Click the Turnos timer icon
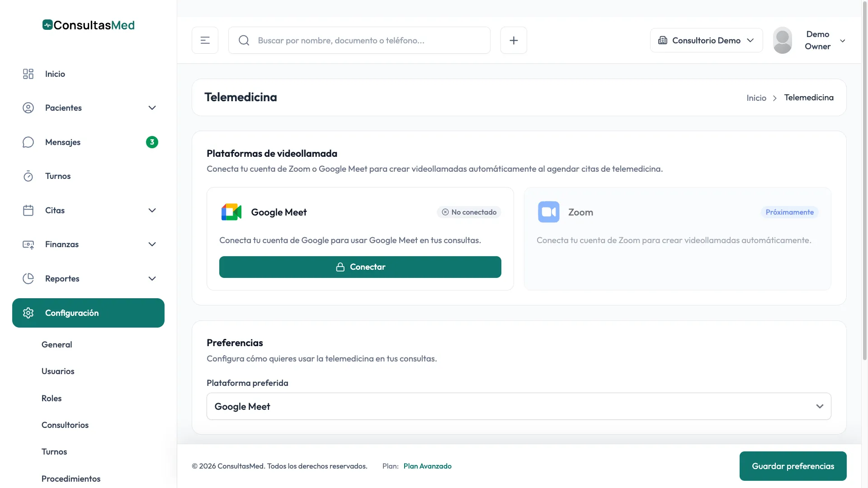Screen dimensions: 868x488 pyautogui.click(x=28, y=176)
